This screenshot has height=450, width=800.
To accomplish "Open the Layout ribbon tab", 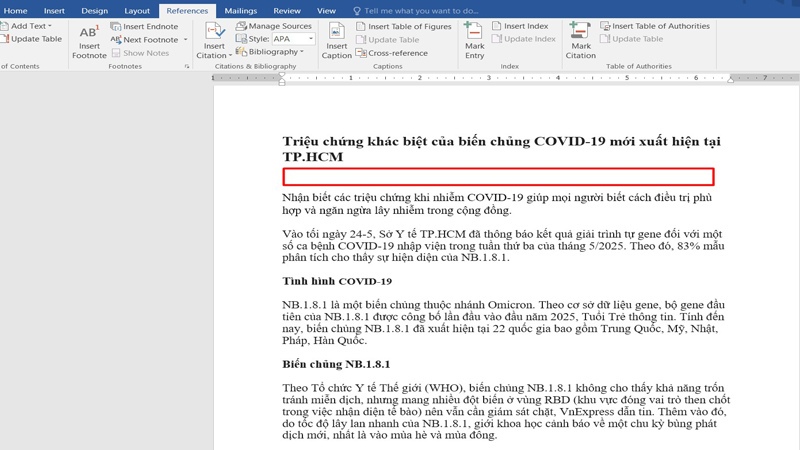I will tap(137, 11).
